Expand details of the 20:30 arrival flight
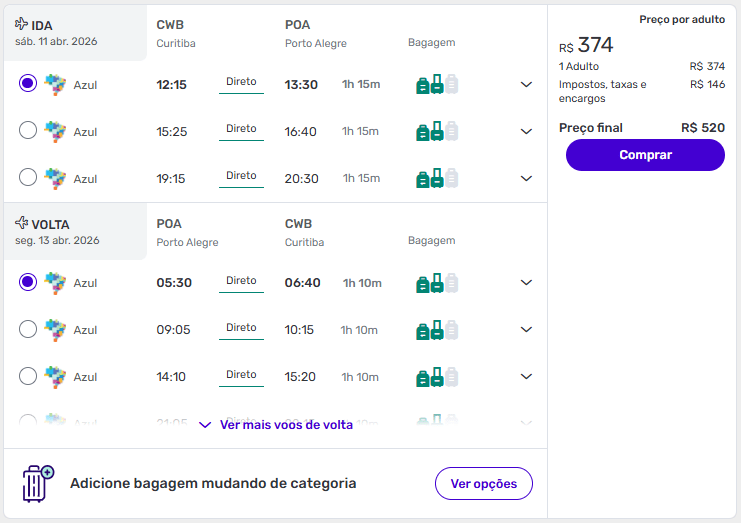Viewport: 741px width, 523px height. click(527, 178)
